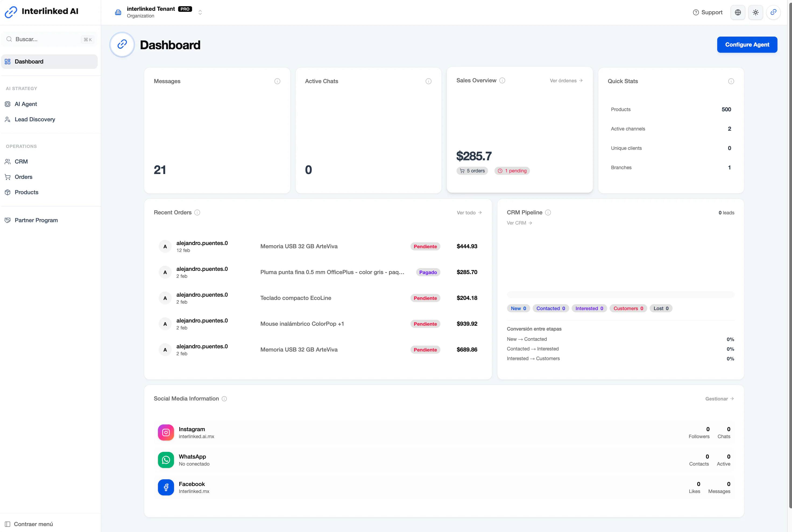Open language globe icon
The height and width of the screenshot is (532, 792).
tap(738, 12)
